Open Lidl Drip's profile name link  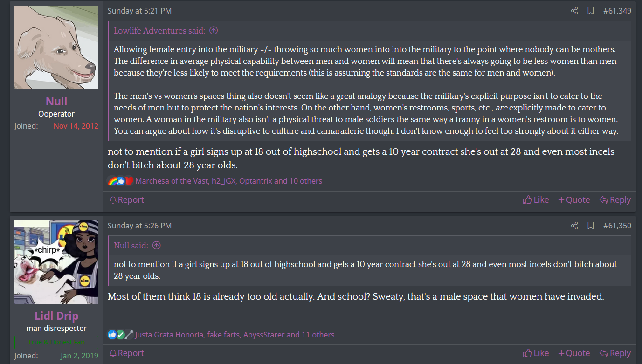pos(56,316)
